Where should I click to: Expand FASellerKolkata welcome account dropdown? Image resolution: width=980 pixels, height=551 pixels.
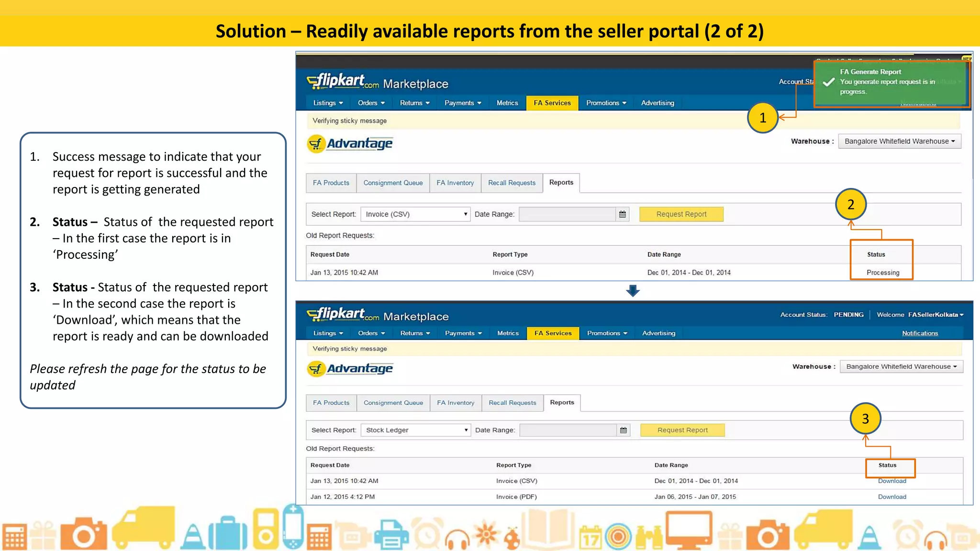(x=935, y=315)
